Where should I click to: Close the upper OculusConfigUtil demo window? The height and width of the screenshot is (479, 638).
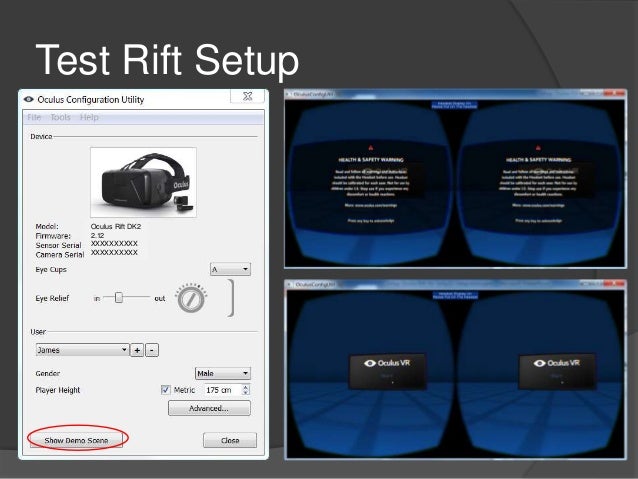[x=614, y=94]
